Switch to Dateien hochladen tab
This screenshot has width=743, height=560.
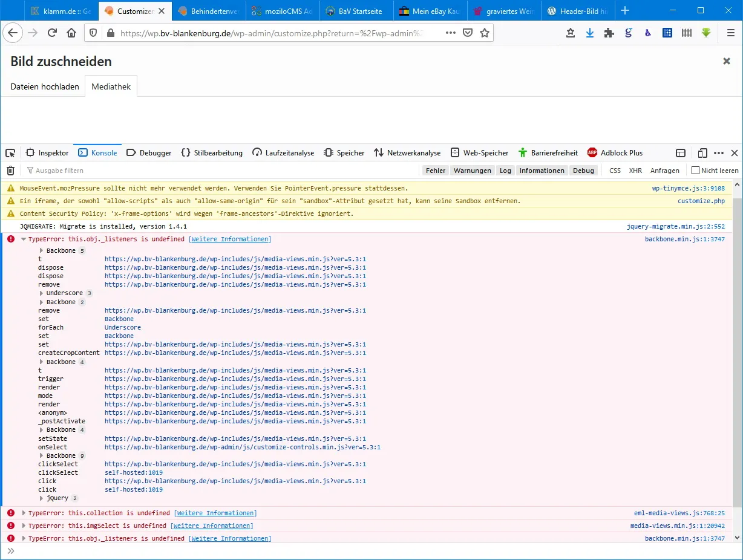[45, 86]
